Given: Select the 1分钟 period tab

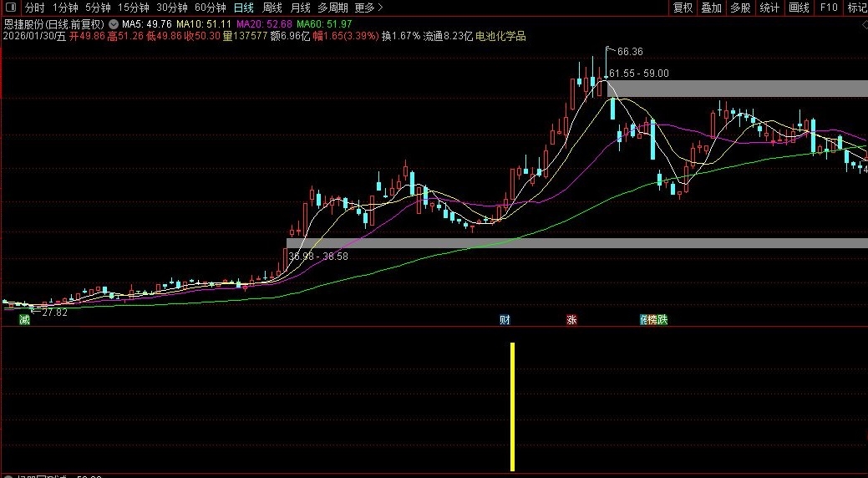Looking at the screenshot, I should [65, 8].
